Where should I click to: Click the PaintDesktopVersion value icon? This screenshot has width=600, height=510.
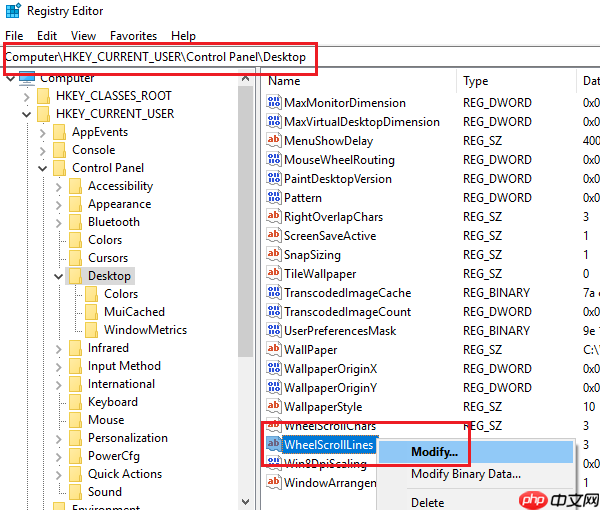coord(274,178)
